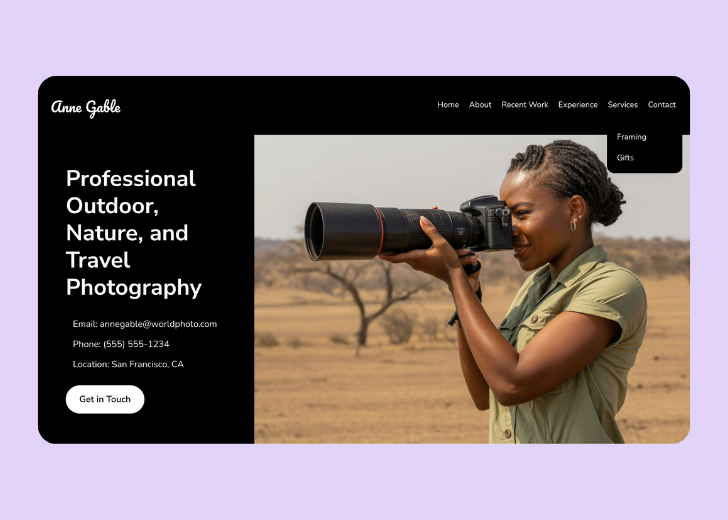Click the (555) 555-1234 phone number

tap(136, 344)
